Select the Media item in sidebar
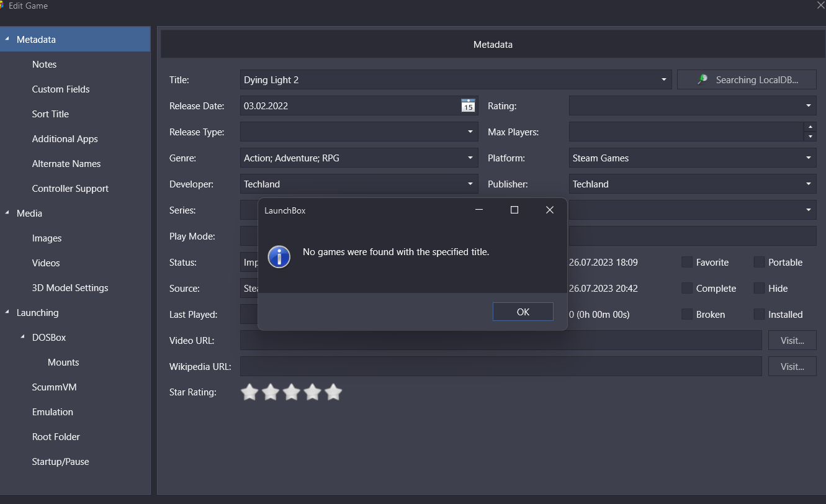The height and width of the screenshot is (504, 826). tap(29, 213)
